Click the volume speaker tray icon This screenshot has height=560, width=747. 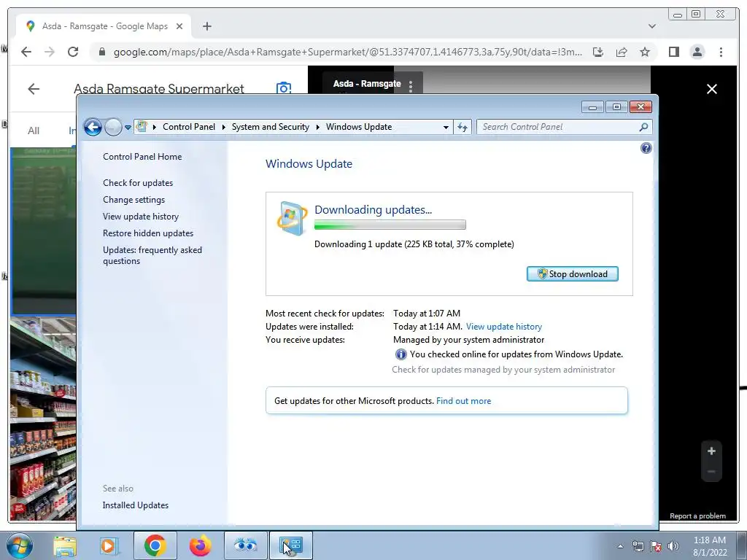[x=673, y=546]
